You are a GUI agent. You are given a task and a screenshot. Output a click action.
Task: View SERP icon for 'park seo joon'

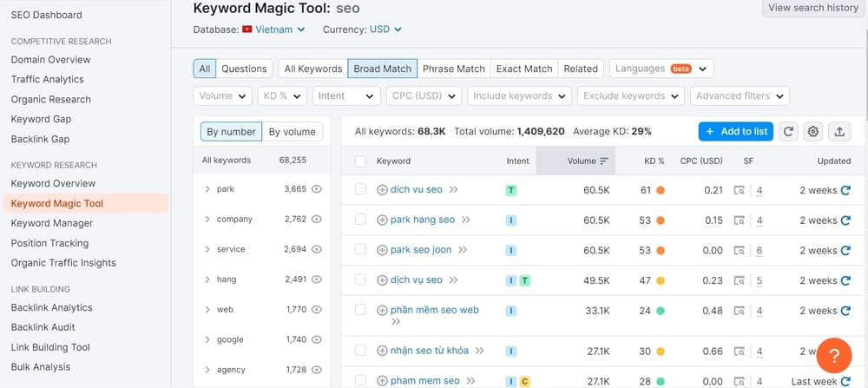click(739, 251)
